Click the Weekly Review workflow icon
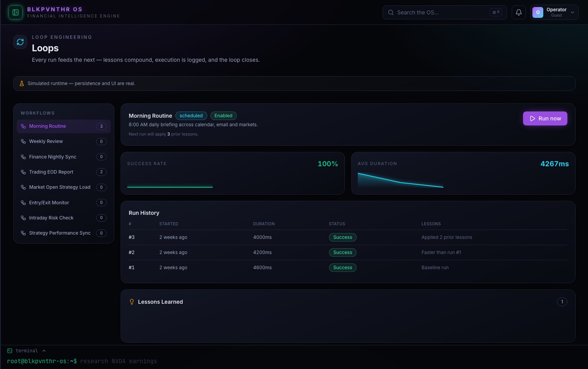This screenshot has width=588, height=369. pyautogui.click(x=23, y=141)
